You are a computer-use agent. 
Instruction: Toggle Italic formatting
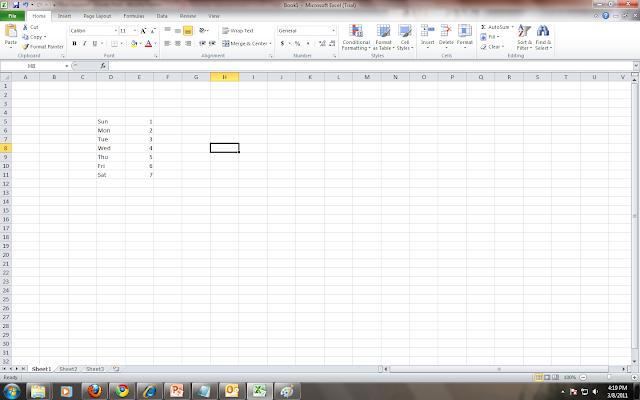84,43
